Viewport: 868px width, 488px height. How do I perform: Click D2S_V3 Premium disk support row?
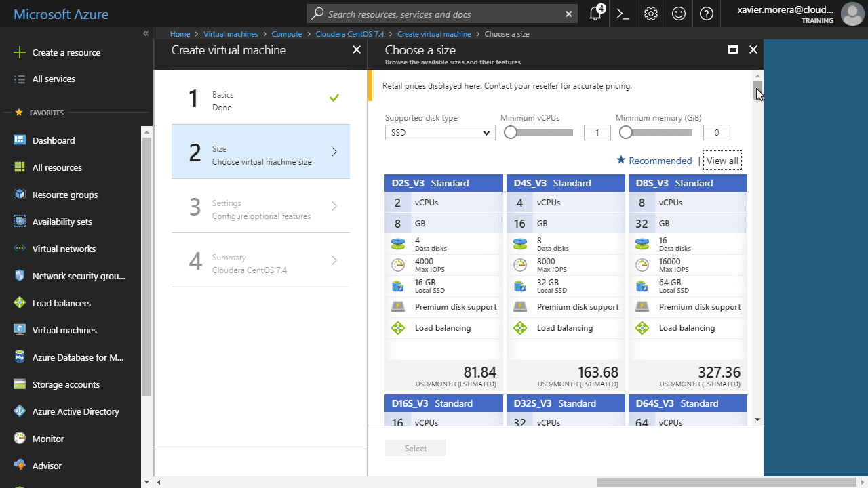443,307
